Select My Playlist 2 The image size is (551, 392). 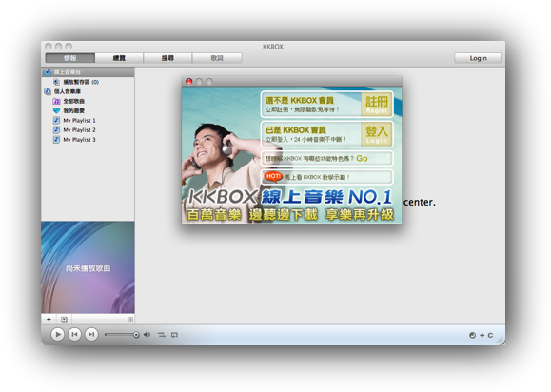79,130
